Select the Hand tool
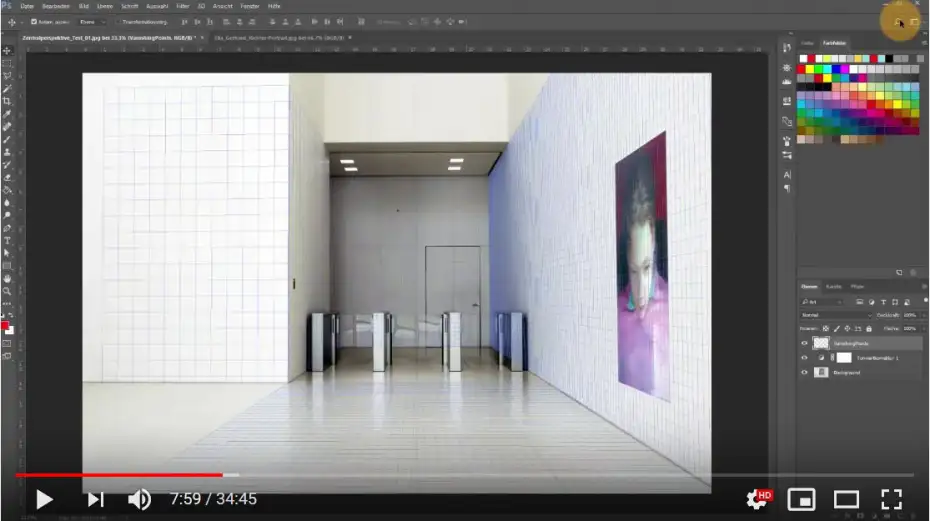 pos(7,278)
